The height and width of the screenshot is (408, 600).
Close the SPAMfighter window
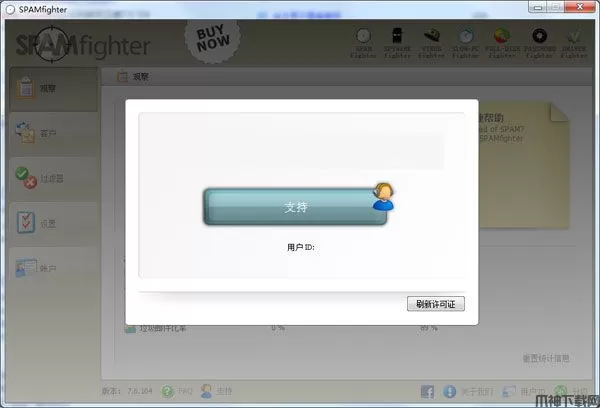click(580, 7)
